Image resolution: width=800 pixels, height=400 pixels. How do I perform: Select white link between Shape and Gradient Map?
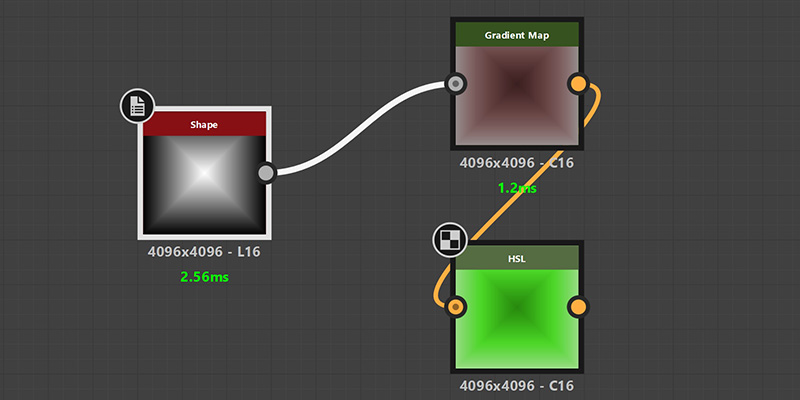360,128
